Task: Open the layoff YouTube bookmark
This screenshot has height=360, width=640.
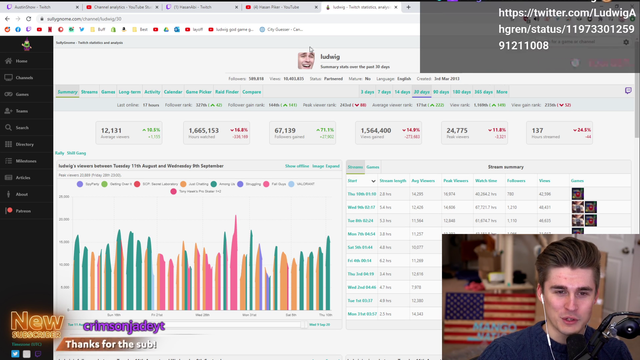Action: 194,29
